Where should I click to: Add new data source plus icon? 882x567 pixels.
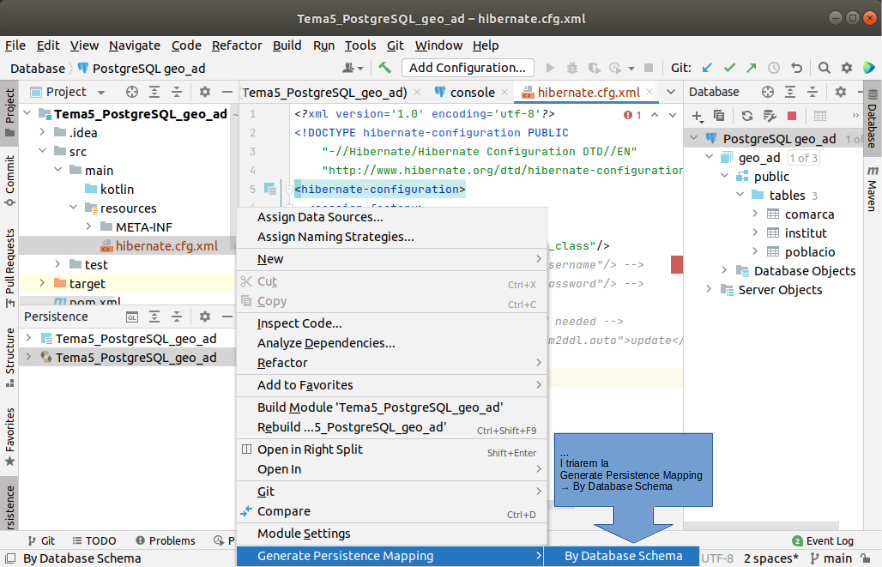coord(697,116)
